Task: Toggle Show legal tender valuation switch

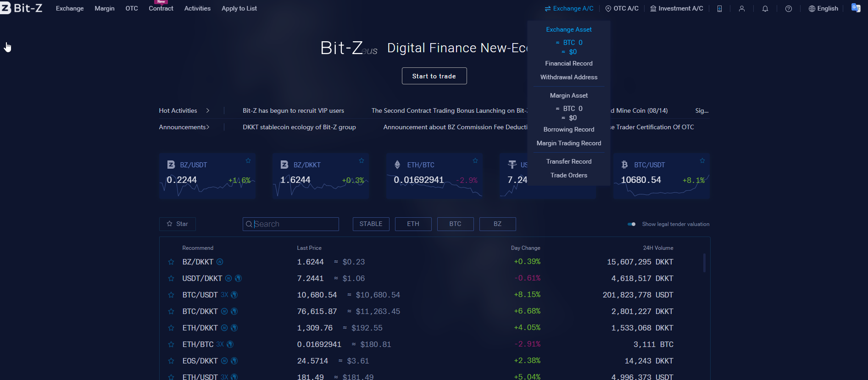Action: point(632,224)
